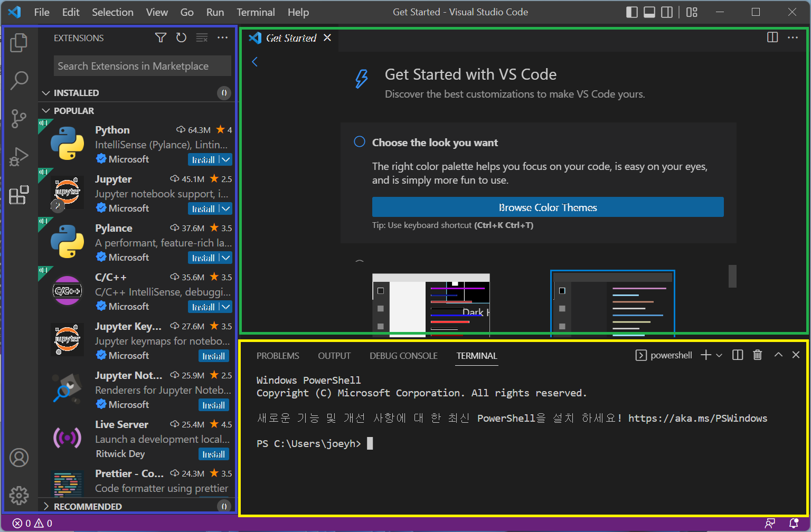The height and width of the screenshot is (532, 811).
Task: Open Customize Layout icon
Action: (x=692, y=12)
